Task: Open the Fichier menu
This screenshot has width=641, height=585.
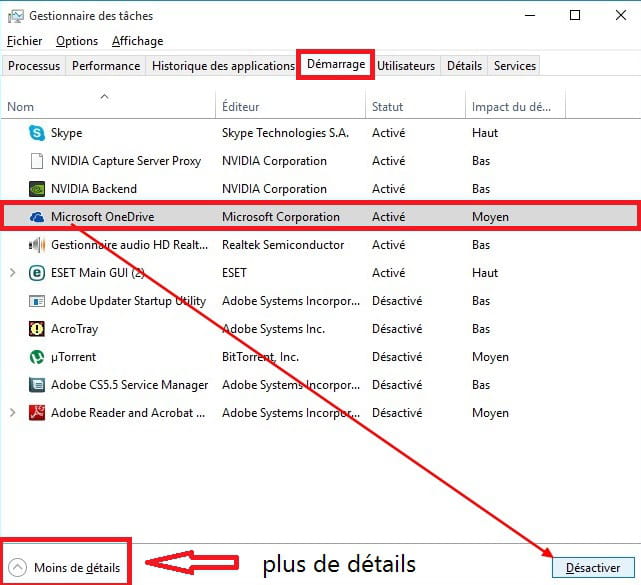Action: [25, 41]
